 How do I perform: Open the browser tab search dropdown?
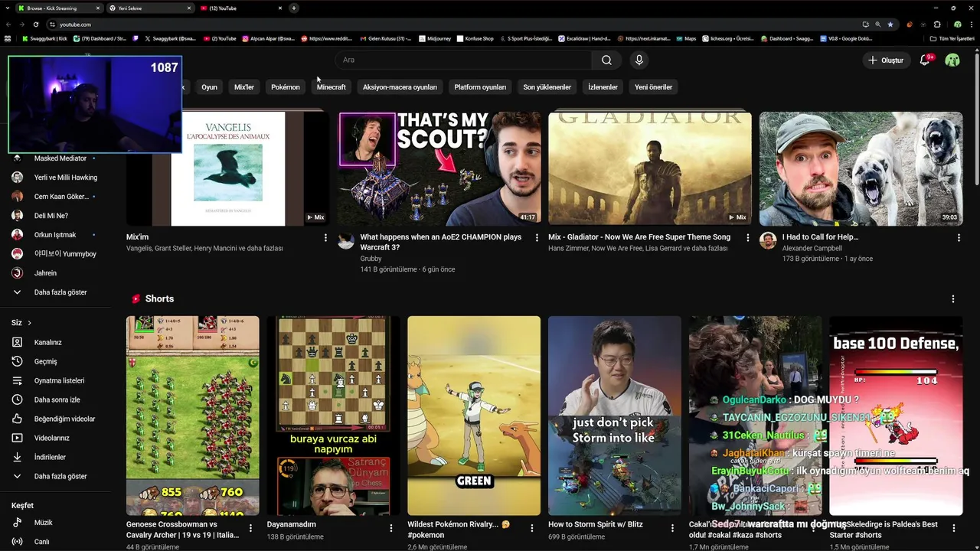(7, 8)
